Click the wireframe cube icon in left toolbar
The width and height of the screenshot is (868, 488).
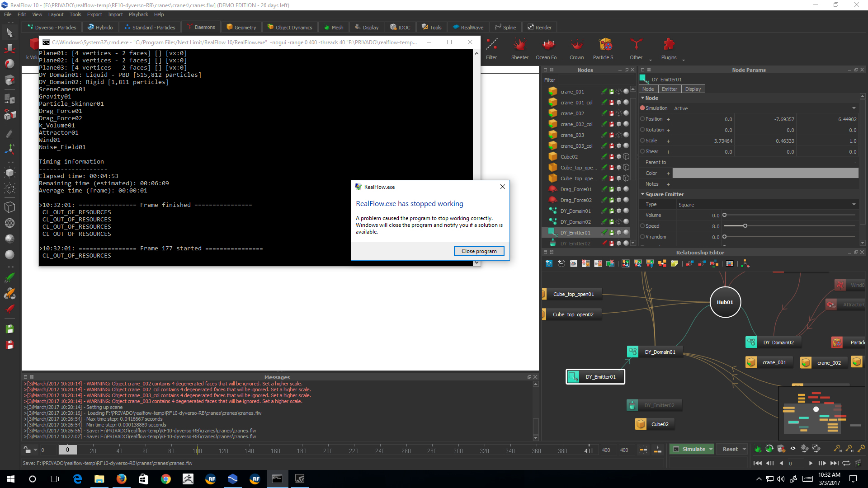(x=9, y=207)
